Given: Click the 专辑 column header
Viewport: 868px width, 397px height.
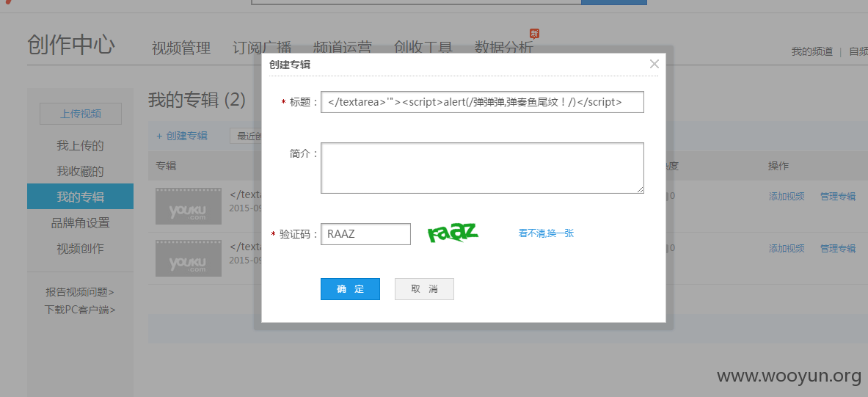Looking at the screenshot, I should click(x=166, y=166).
